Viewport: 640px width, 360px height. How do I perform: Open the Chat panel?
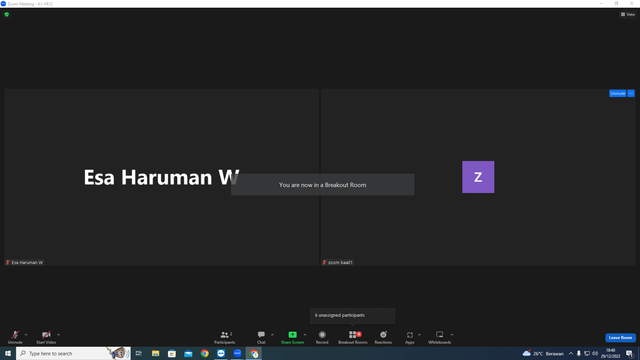pyautogui.click(x=261, y=337)
